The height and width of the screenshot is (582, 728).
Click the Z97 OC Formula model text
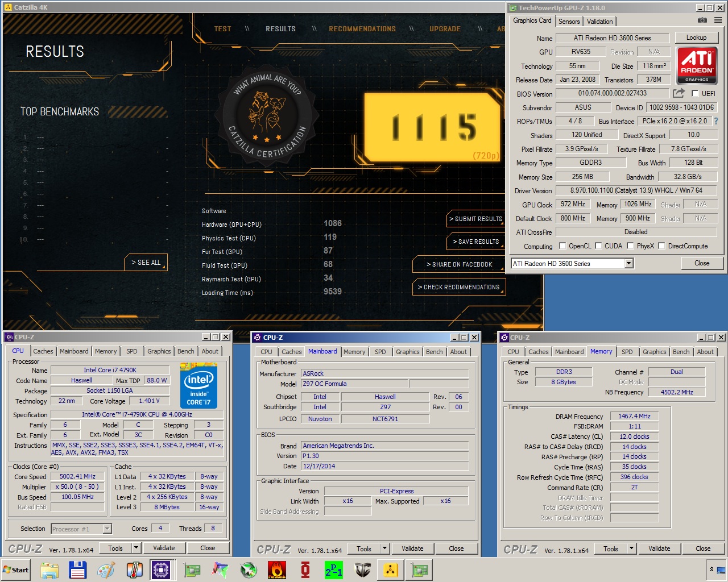pyautogui.click(x=325, y=384)
